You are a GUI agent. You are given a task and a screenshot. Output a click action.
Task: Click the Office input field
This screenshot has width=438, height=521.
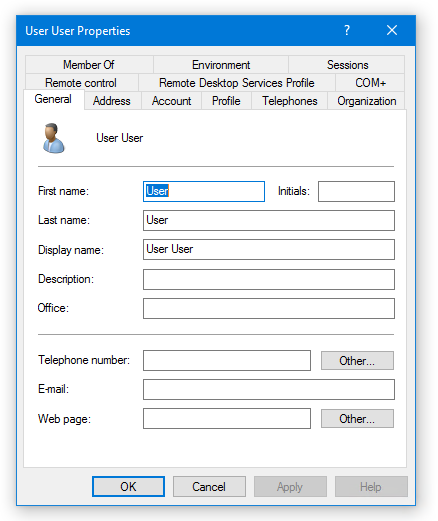(x=269, y=308)
